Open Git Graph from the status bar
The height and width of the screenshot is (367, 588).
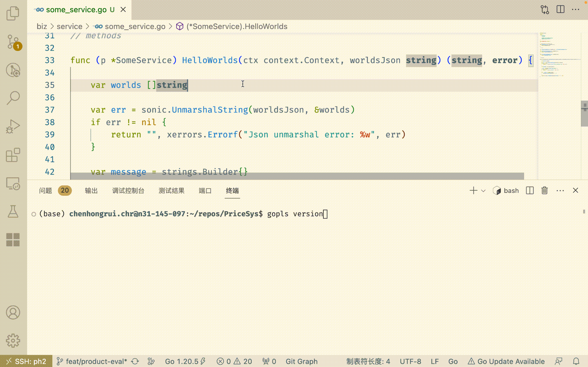pyautogui.click(x=301, y=361)
